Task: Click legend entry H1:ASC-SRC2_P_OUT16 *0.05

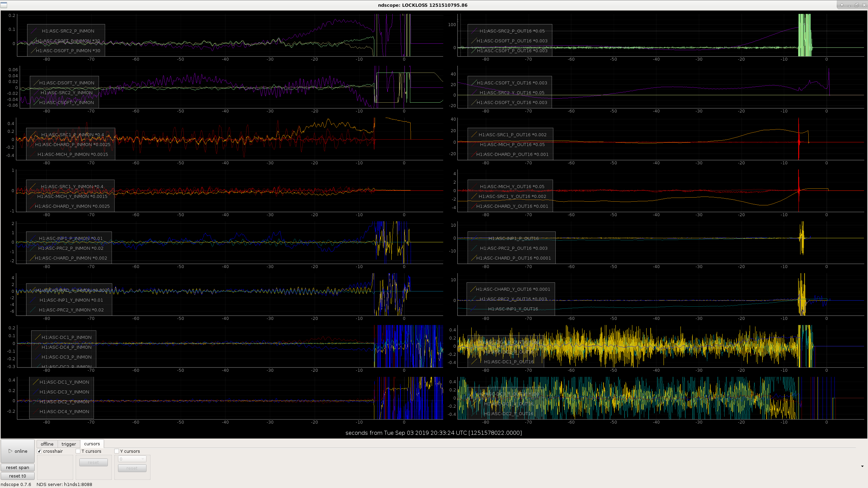Action: (x=512, y=31)
